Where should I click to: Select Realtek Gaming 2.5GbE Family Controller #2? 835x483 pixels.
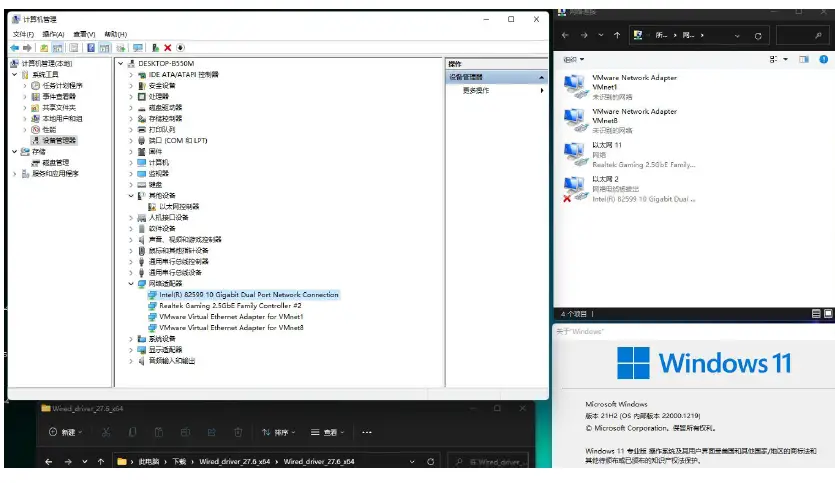(231, 306)
